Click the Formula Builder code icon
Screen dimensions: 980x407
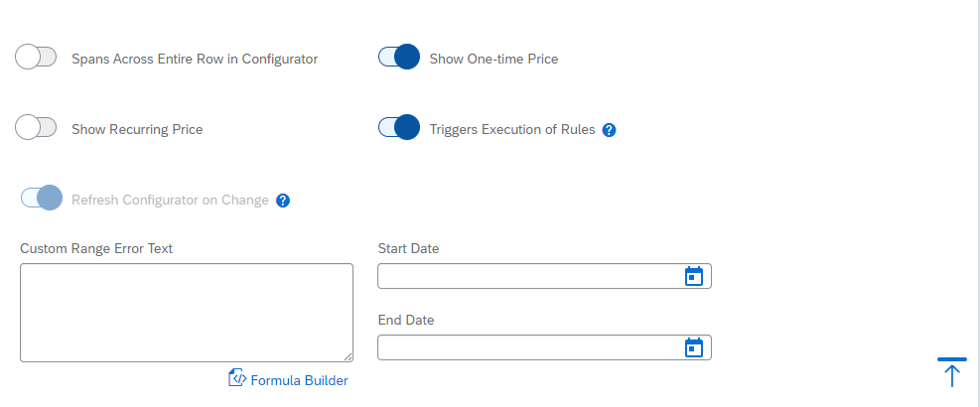[237, 378]
